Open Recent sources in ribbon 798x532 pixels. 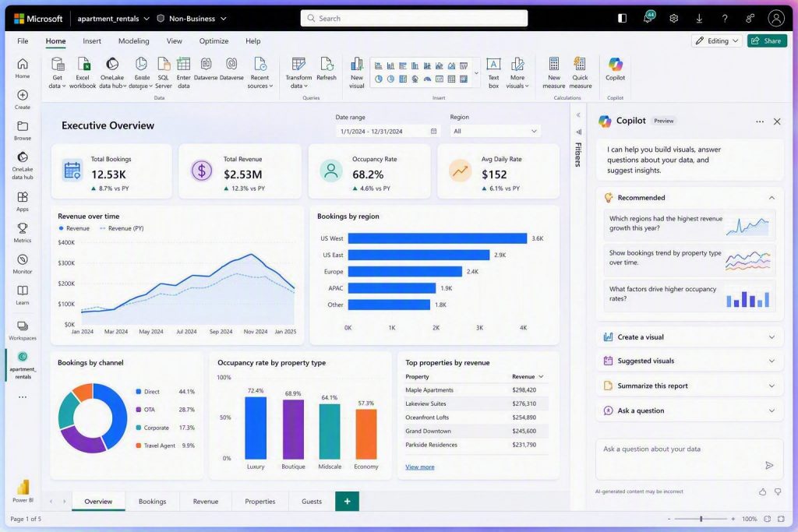[260, 72]
